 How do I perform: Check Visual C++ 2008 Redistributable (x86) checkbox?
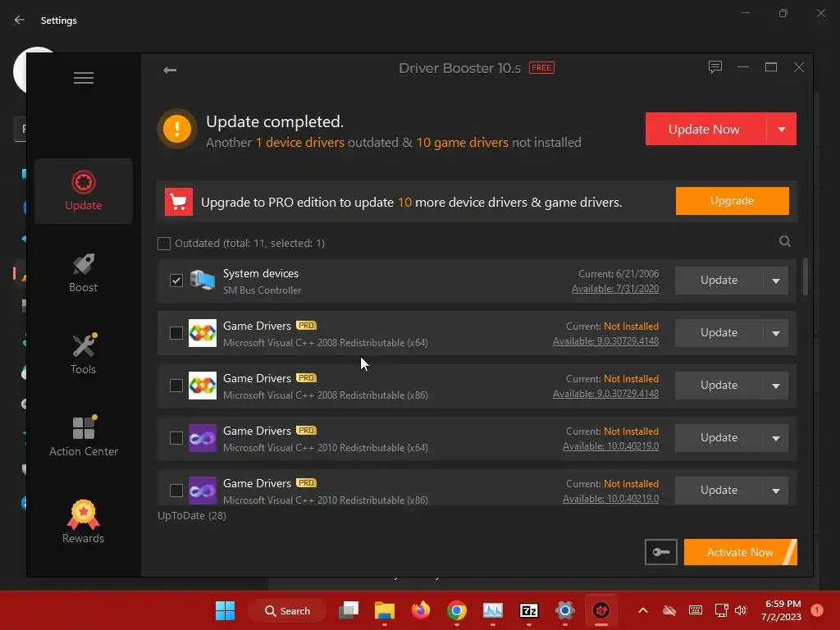coord(176,386)
